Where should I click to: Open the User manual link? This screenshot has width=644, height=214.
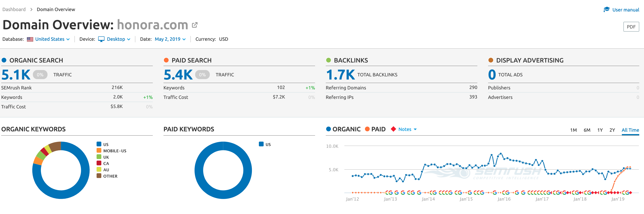click(x=626, y=10)
